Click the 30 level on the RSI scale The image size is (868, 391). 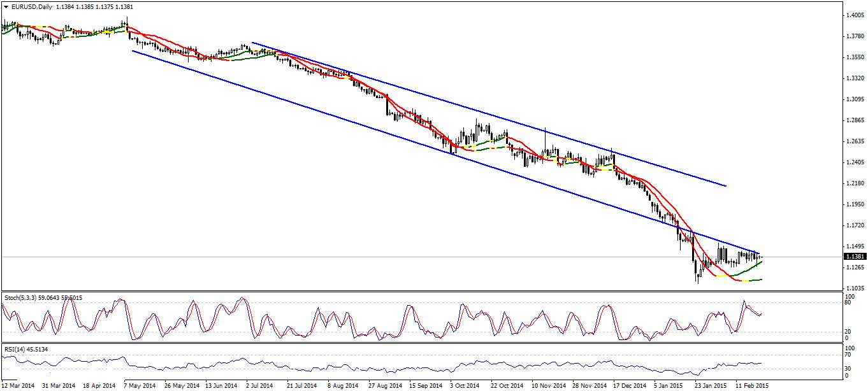tap(848, 369)
